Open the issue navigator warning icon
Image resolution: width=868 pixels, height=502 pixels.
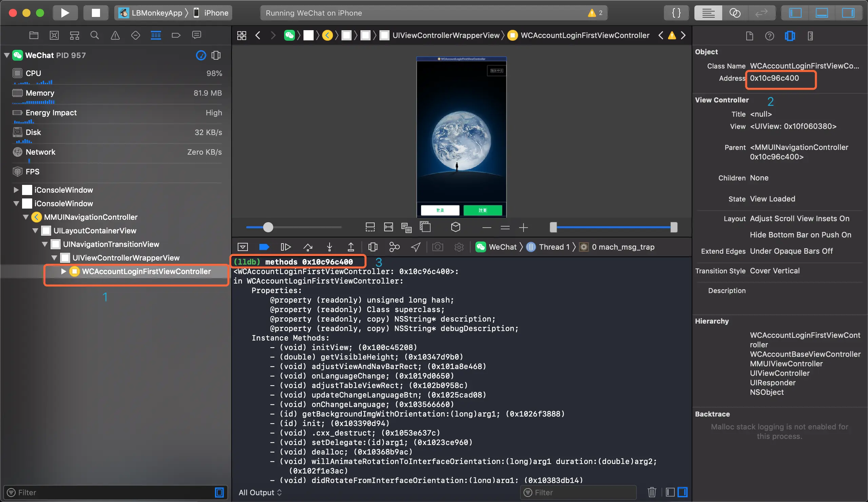coord(115,35)
